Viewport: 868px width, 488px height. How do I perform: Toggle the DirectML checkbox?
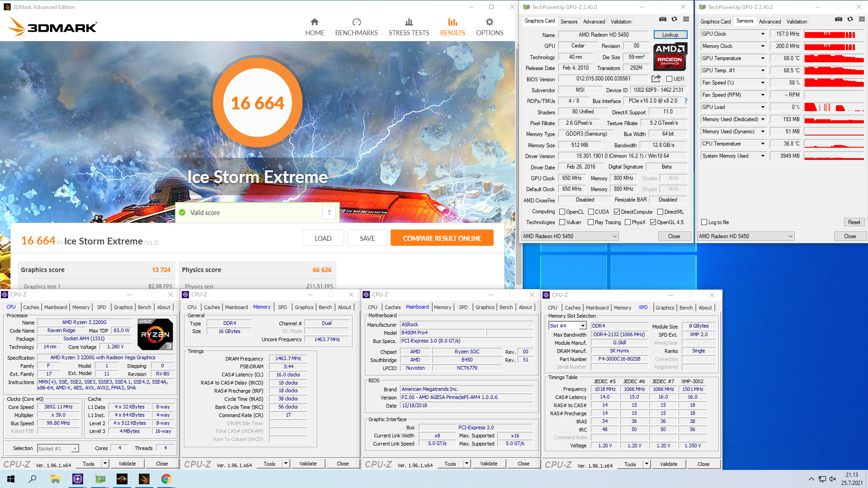pyautogui.click(x=660, y=212)
